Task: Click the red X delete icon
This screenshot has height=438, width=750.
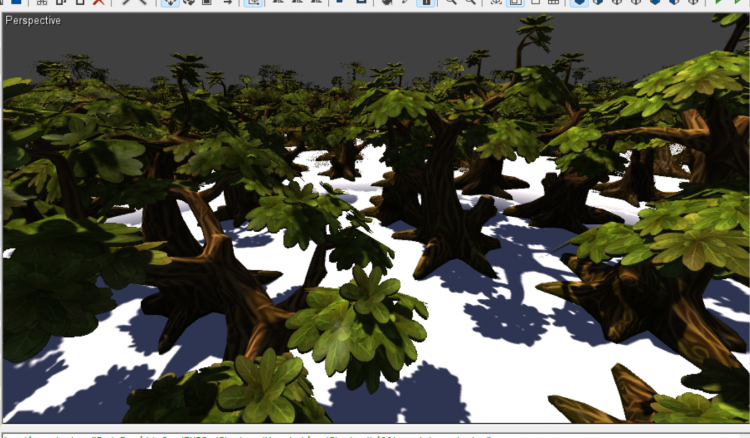Action: click(98, 3)
